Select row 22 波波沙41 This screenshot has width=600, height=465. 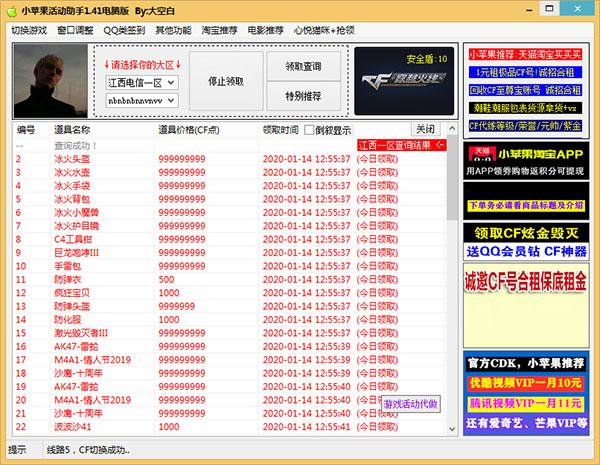point(230,427)
